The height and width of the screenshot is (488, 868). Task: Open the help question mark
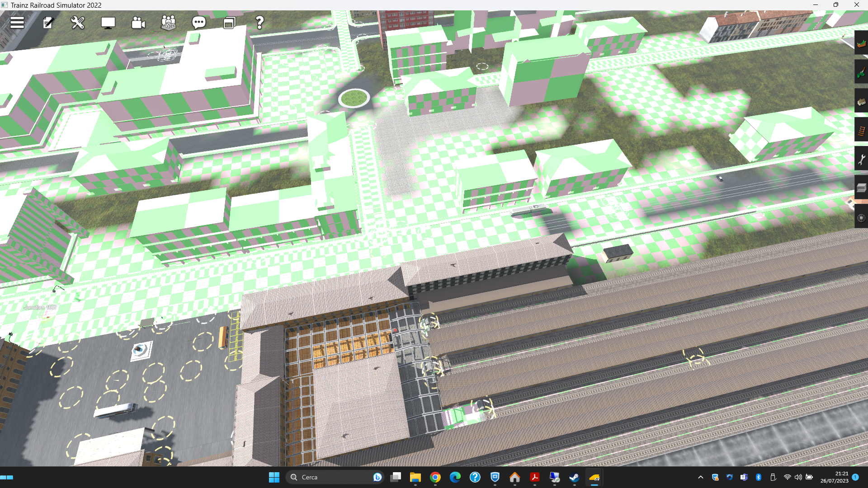click(x=259, y=23)
